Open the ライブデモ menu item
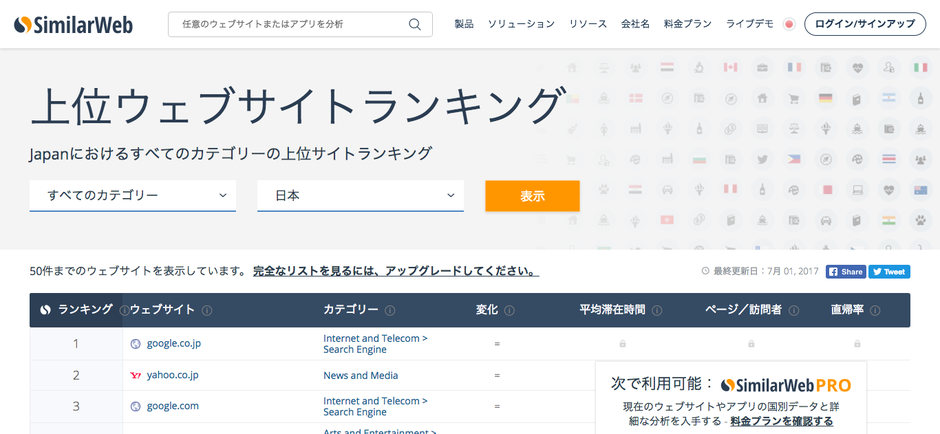Image resolution: width=940 pixels, height=434 pixels. 749,25
